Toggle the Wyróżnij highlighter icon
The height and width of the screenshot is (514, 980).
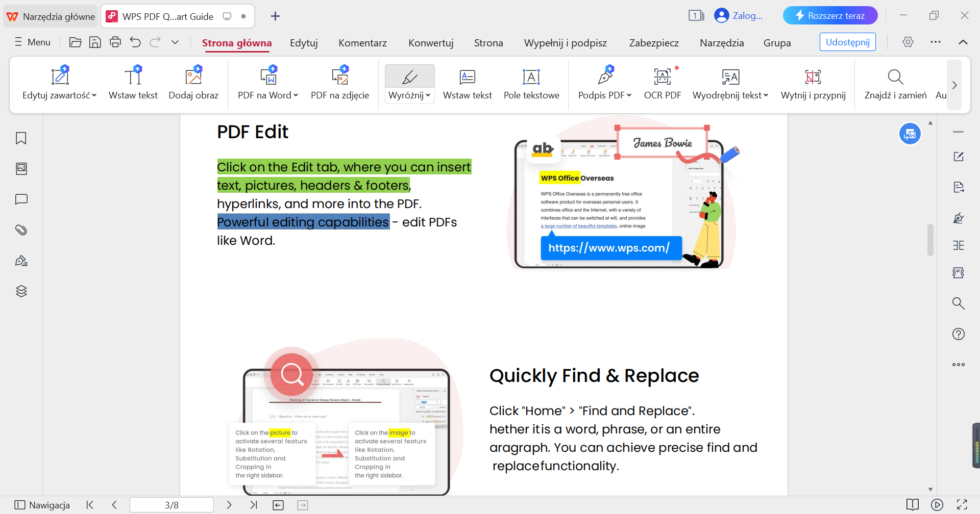[409, 76]
